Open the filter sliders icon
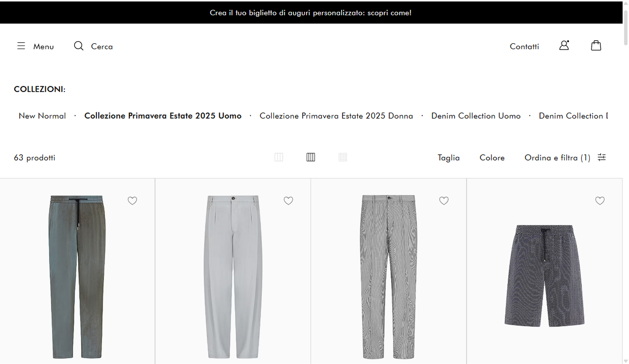This screenshot has width=629, height=364. (x=601, y=157)
